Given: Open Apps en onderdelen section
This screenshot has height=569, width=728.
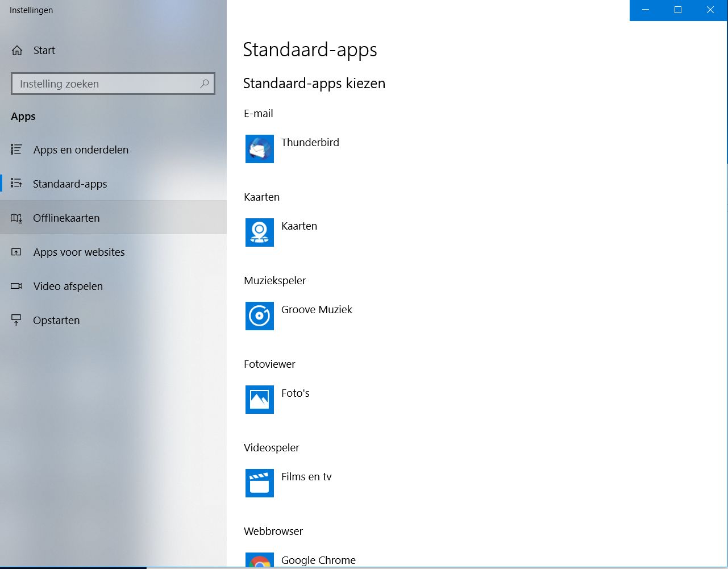Looking at the screenshot, I should (81, 150).
